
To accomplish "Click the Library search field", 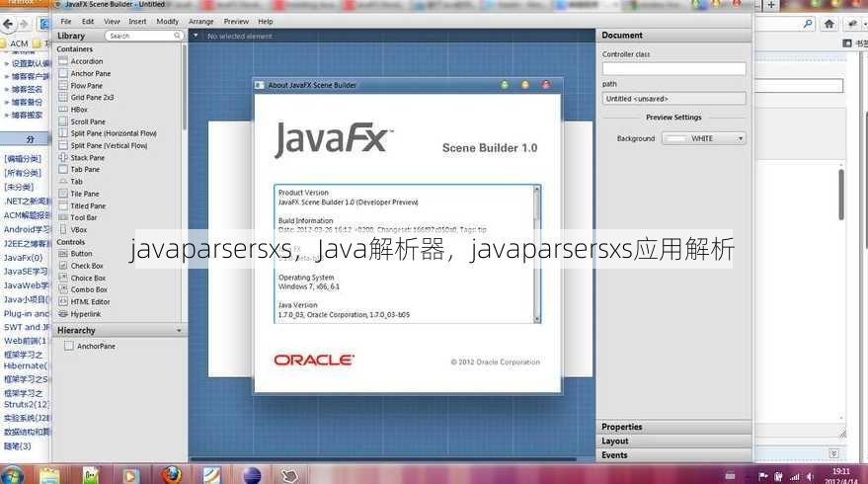I will pos(143,36).
